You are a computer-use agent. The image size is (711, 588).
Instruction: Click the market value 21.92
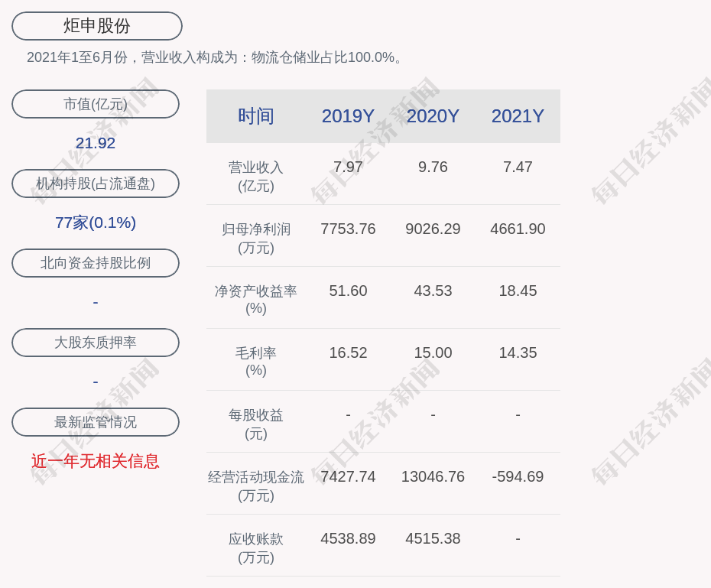click(x=96, y=143)
